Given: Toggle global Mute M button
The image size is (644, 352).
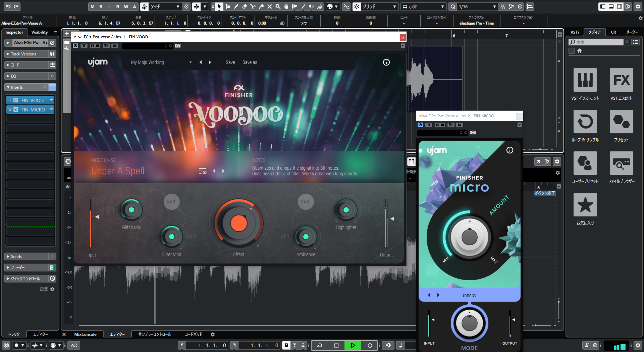Looking at the screenshot, I should click(x=93, y=6).
